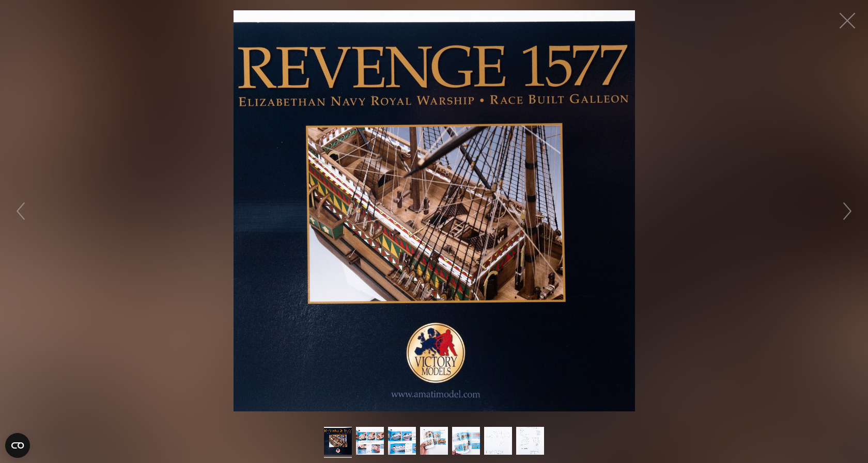The image size is (868, 463).
Task: Click the active thumbnail underline indicator
Action: coord(338,457)
